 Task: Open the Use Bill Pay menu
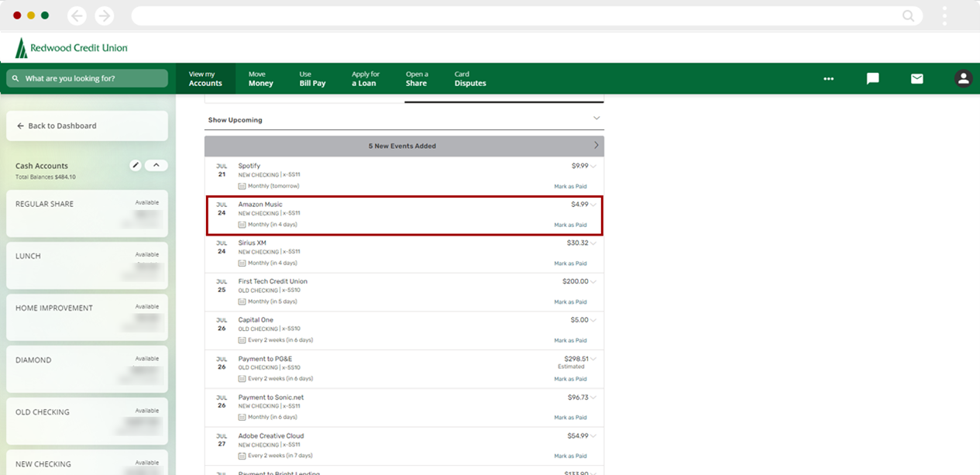(313, 79)
